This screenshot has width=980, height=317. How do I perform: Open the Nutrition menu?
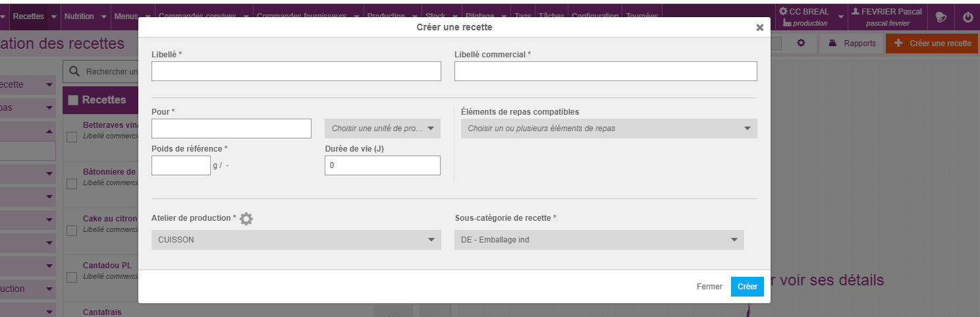(79, 16)
